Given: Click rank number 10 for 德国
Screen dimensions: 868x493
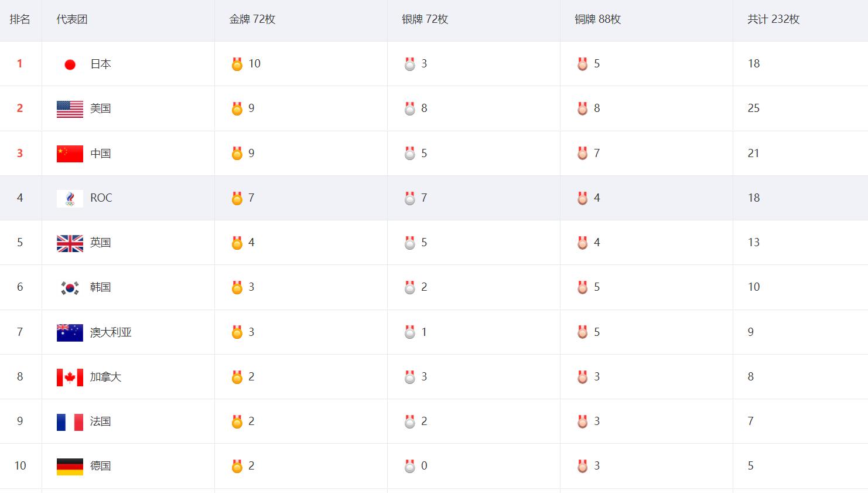Looking at the screenshot, I should tap(20, 466).
